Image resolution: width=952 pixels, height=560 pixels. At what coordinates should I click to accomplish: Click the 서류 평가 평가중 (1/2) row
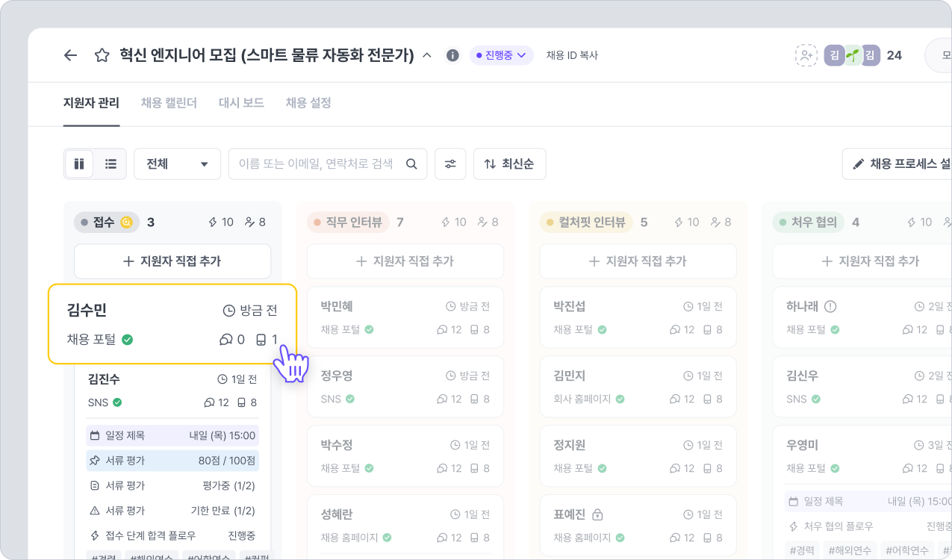[172, 486]
